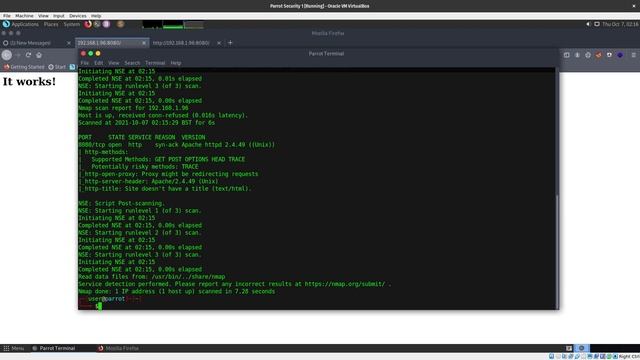Open the VirtualBox View menu
Viewport: 640px width, 360px height.
[43, 16]
